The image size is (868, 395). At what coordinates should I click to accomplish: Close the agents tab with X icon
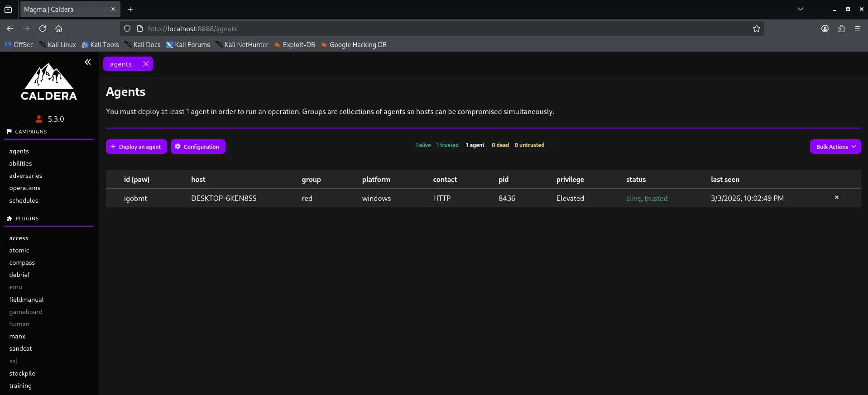click(146, 64)
